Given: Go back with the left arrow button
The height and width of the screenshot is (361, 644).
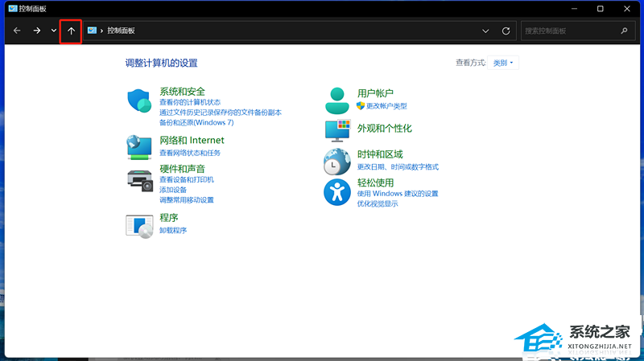Looking at the screenshot, I should [x=17, y=31].
